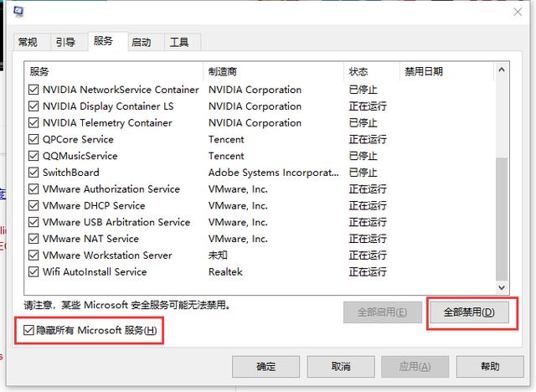Screen dimensions: 536x392
Task: Uncheck 隐藏所有 Microsoft 服务 checkbox
Action: 28,330
